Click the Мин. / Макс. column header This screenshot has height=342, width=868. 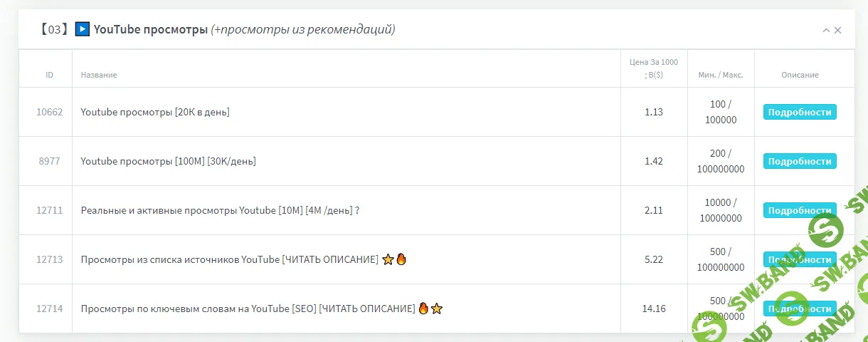click(721, 75)
